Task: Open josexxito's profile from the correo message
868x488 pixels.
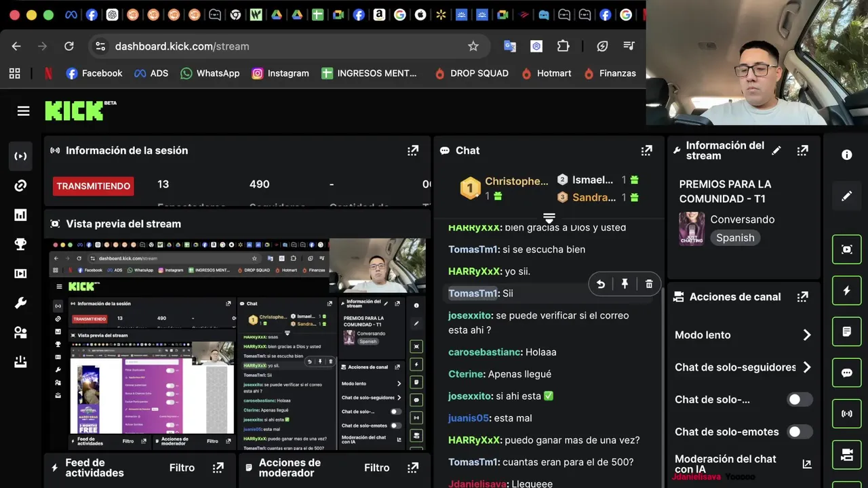Action: click(471, 315)
